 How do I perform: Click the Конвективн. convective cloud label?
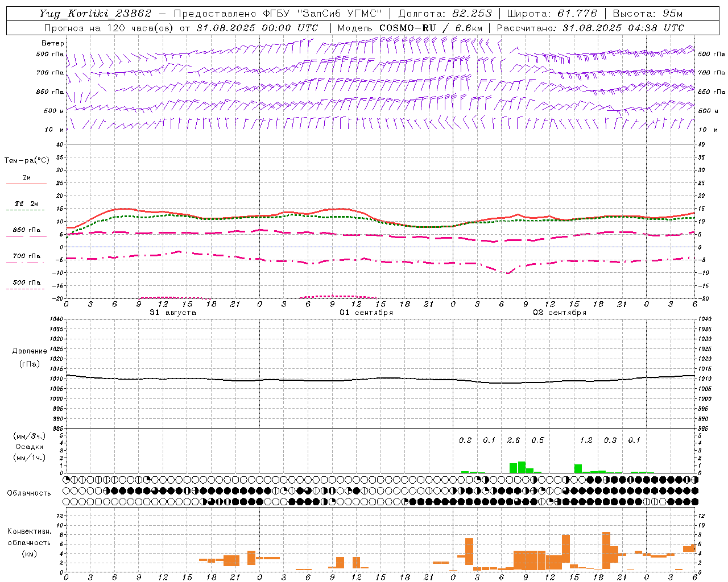(x=29, y=531)
